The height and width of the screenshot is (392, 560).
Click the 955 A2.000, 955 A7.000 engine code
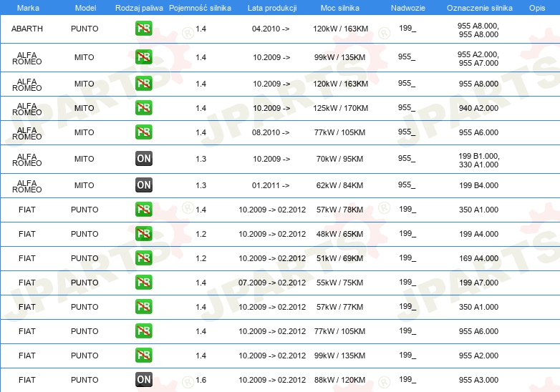tap(478, 59)
